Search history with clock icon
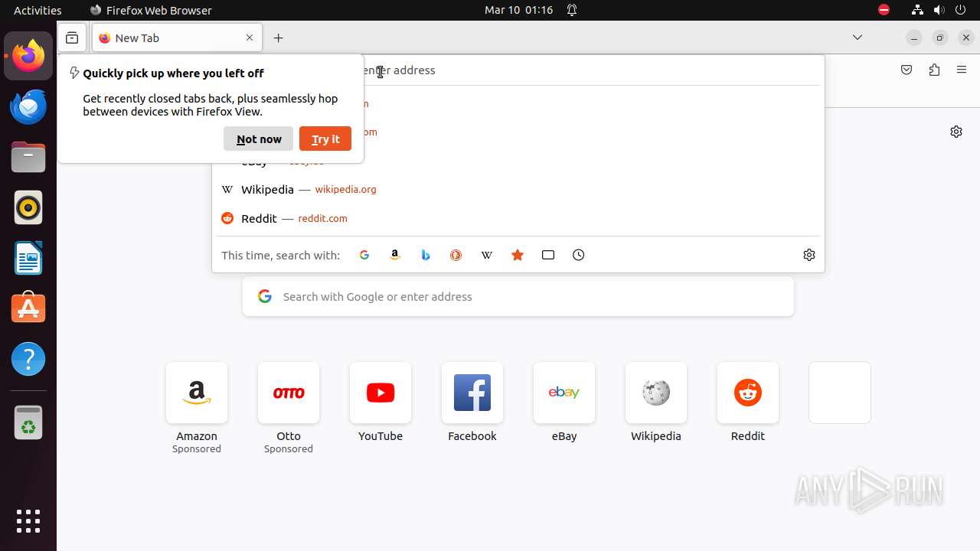This screenshot has height=551, width=980. point(579,255)
